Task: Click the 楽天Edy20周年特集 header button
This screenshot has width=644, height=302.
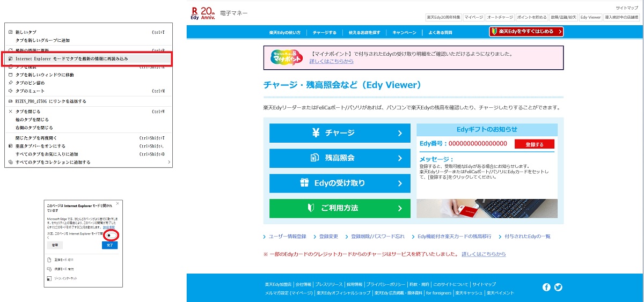Action: point(444,18)
